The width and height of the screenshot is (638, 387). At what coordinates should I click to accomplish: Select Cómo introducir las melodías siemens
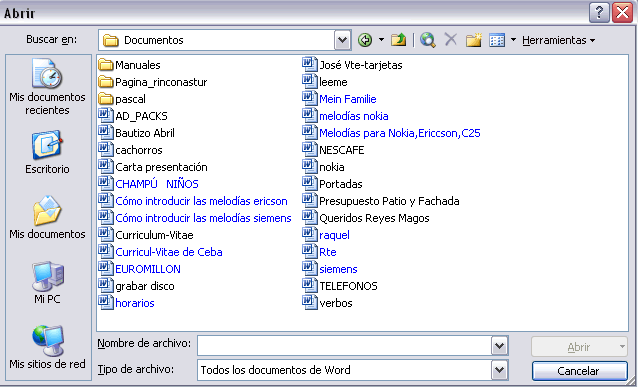[195, 218]
